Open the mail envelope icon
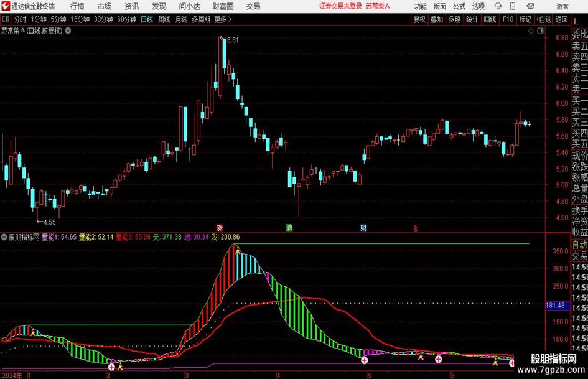Viewport: 588px width, 379px height. (530, 6)
